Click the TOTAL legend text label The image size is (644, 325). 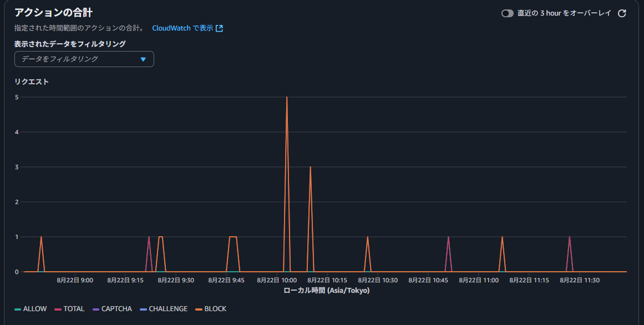(74, 309)
